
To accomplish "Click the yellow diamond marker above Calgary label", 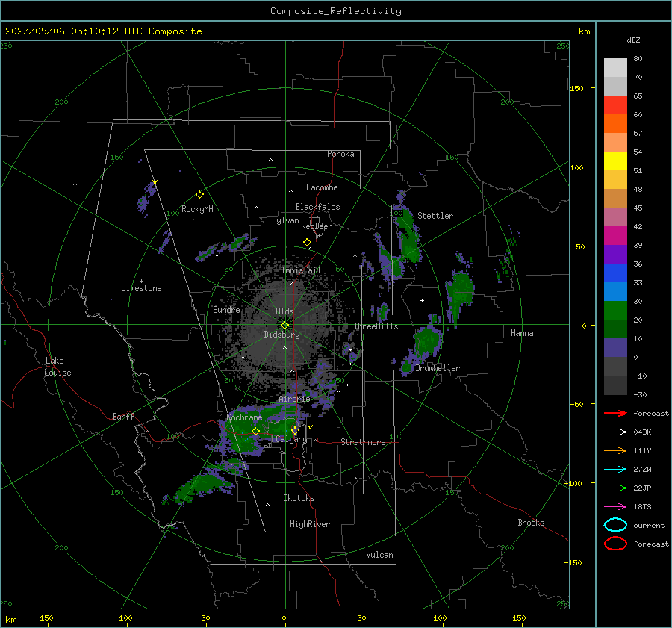I will pos(295,430).
